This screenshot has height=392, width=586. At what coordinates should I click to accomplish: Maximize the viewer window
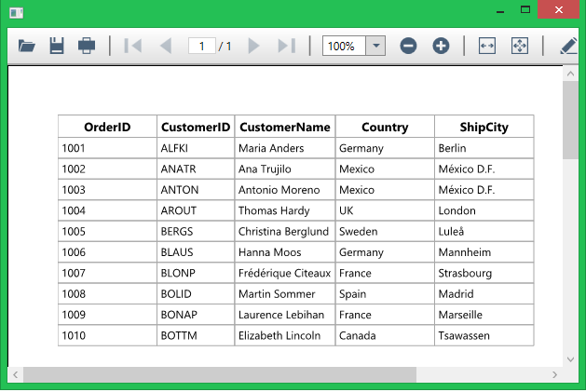(x=525, y=9)
